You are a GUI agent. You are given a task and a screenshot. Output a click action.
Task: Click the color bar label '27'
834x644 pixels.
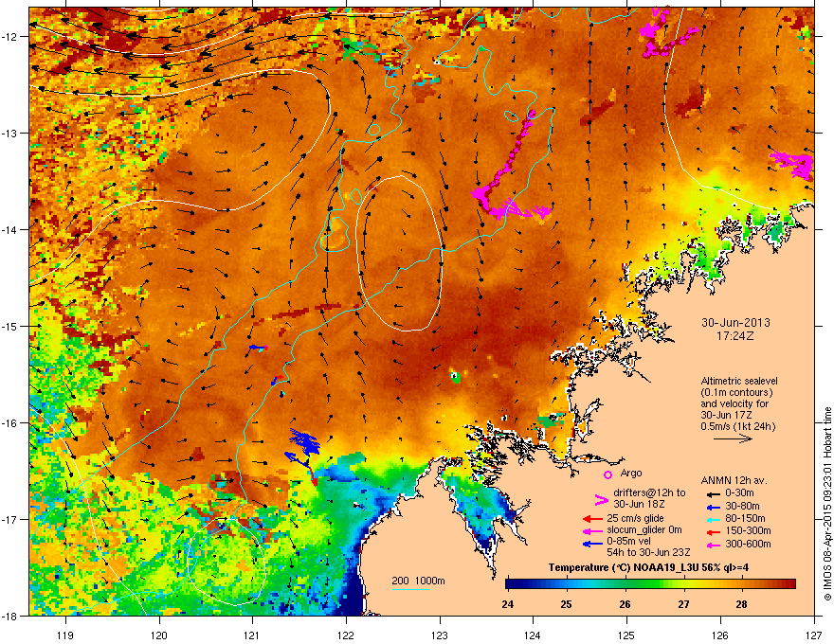coord(683,604)
